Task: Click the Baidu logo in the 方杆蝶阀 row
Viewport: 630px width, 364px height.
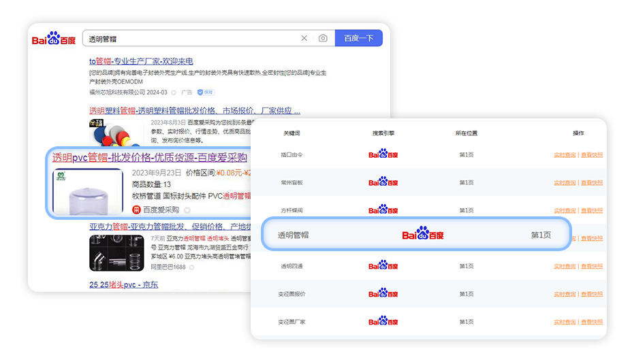Action: [383, 210]
